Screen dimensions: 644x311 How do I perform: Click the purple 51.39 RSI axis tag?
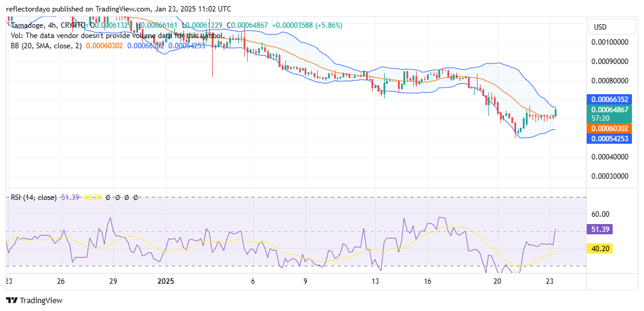point(601,230)
